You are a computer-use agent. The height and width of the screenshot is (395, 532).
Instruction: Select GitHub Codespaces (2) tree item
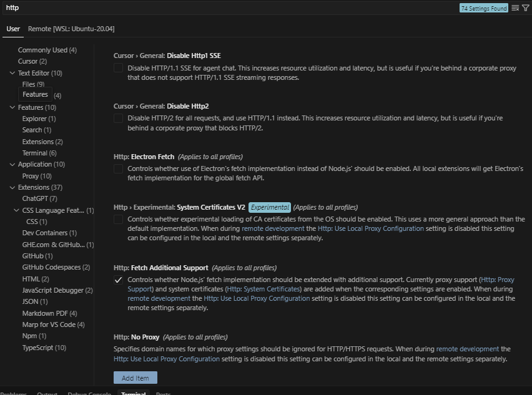point(56,267)
